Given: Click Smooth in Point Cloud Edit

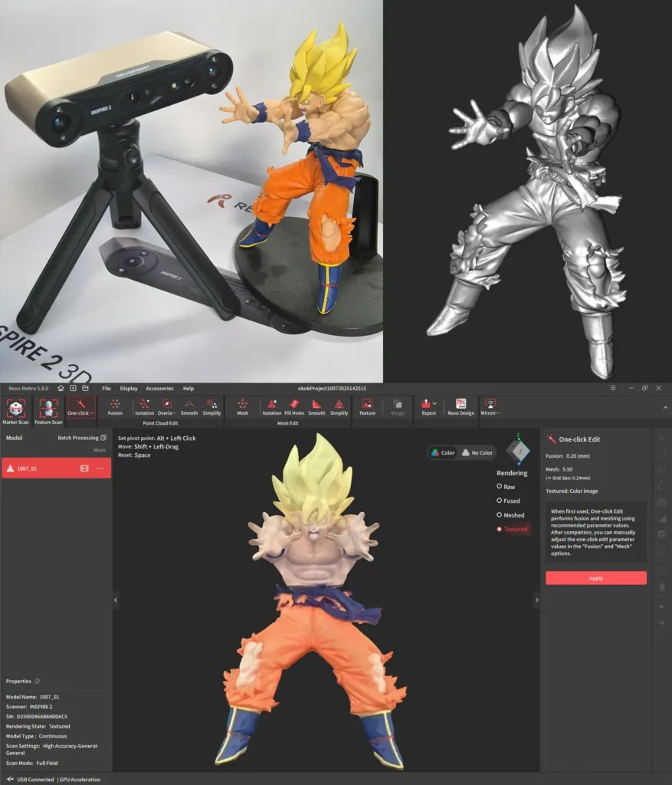Looking at the screenshot, I should pos(188,408).
